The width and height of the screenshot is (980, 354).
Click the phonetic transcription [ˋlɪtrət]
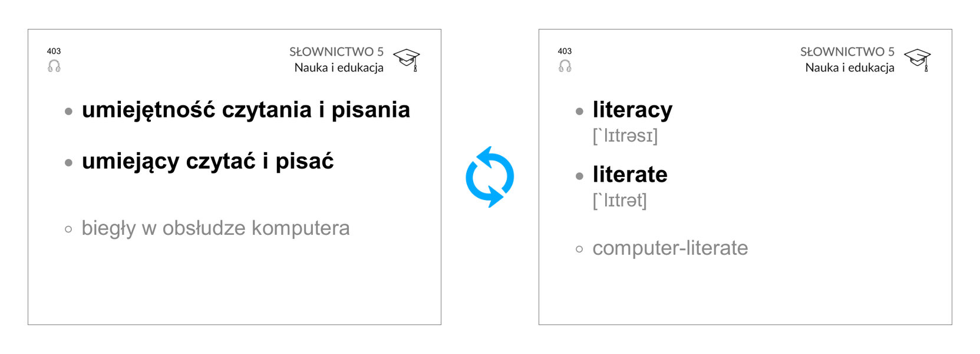pyautogui.click(x=620, y=201)
